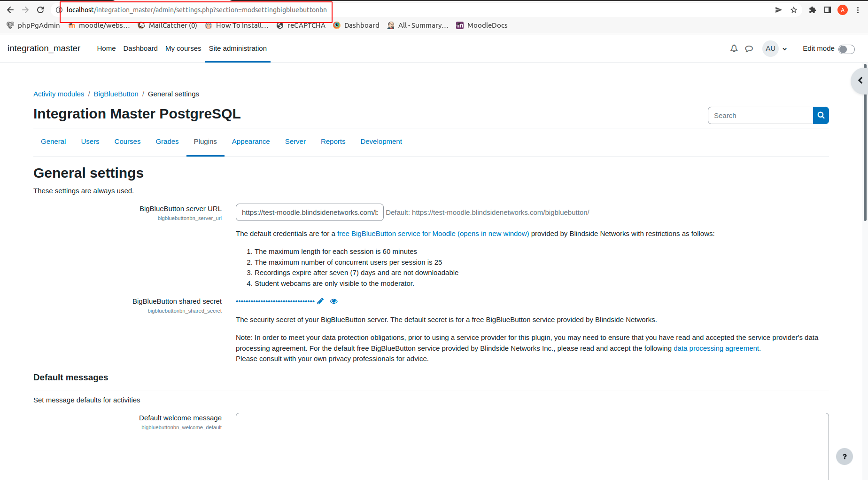The width and height of the screenshot is (868, 480).
Task: Click the browser forward arrow
Action: 25,10
